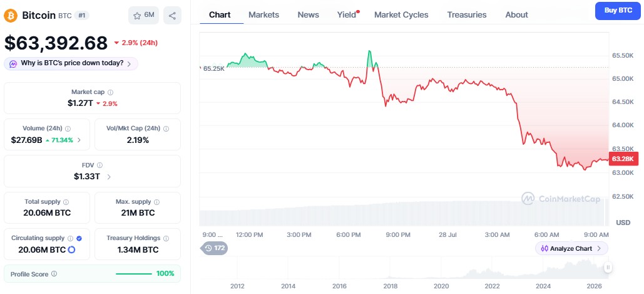The height and width of the screenshot is (294, 644).
Task: Switch to the Chart tab
Action: [x=220, y=15]
